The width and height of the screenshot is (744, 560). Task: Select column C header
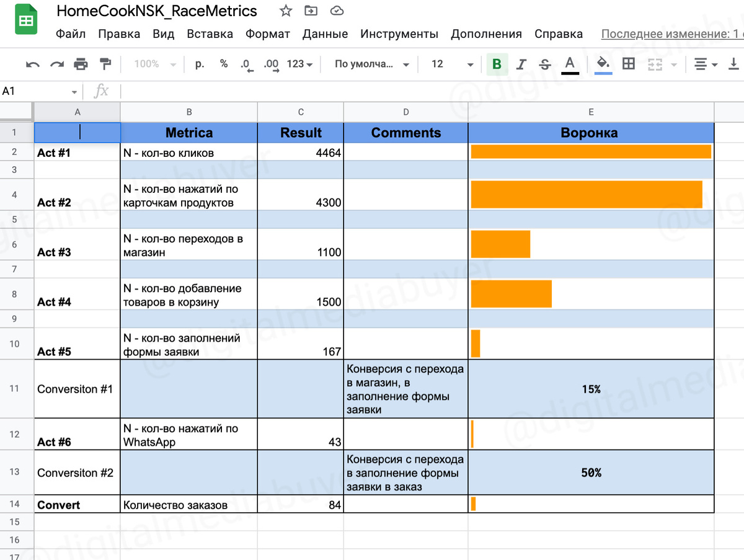(301, 112)
